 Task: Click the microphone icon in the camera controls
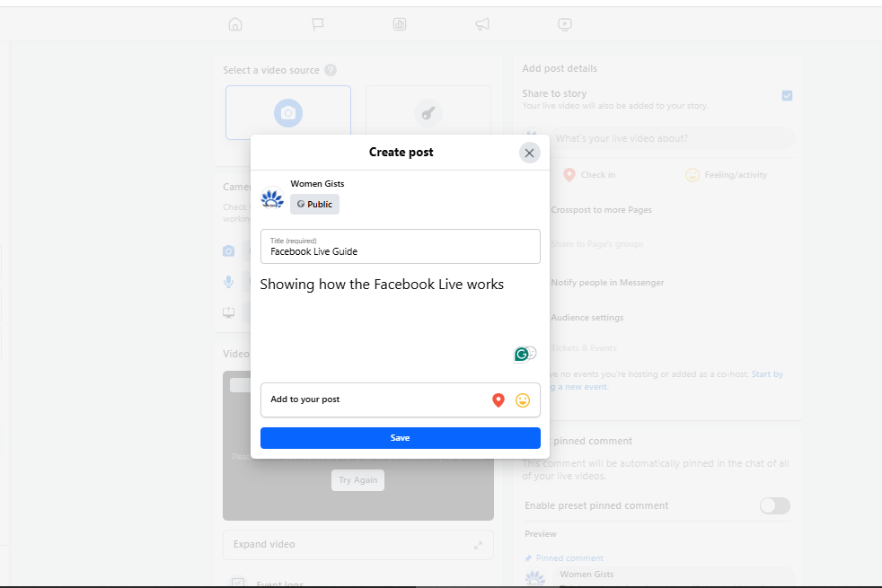228,282
